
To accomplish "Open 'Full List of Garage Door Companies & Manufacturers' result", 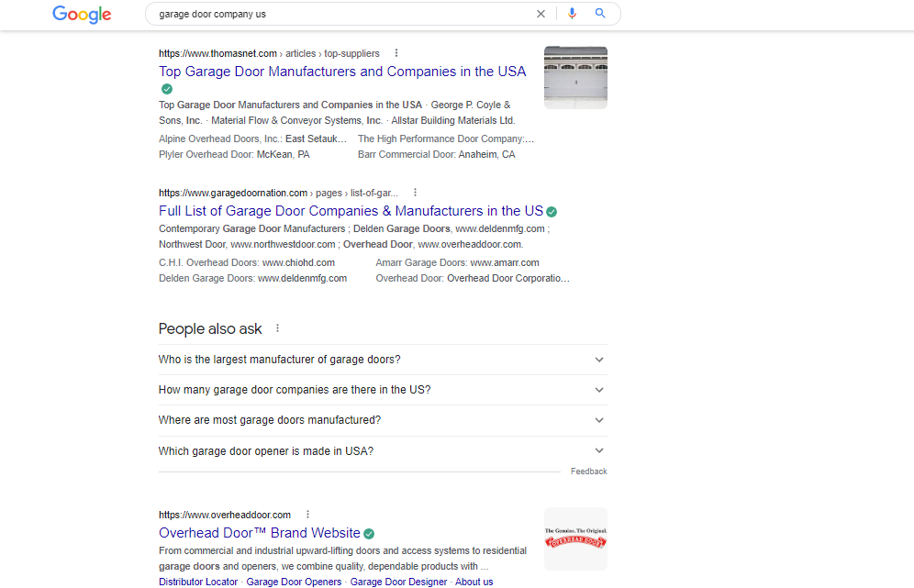I will coord(351,211).
